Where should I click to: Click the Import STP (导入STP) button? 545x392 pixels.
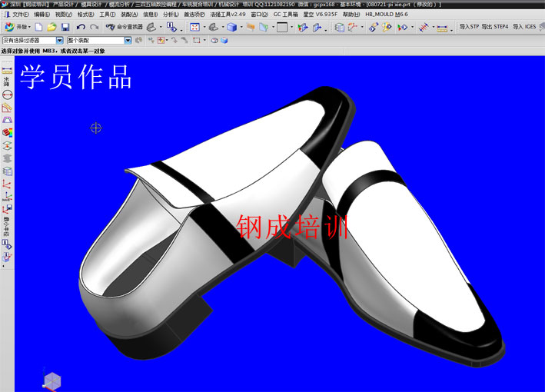[x=469, y=27]
